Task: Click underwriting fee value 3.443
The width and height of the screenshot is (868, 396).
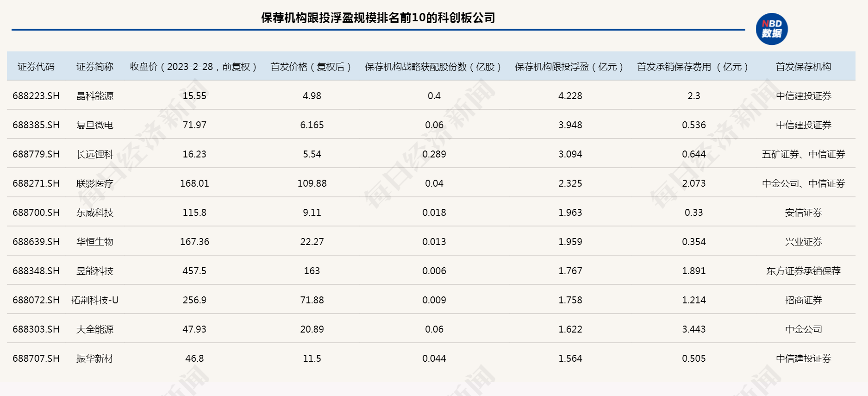Action: click(x=694, y=329)
